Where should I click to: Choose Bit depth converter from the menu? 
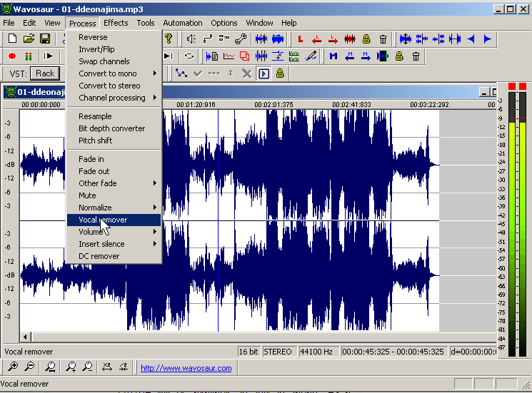pyautogui.click(x=114, y=128)
